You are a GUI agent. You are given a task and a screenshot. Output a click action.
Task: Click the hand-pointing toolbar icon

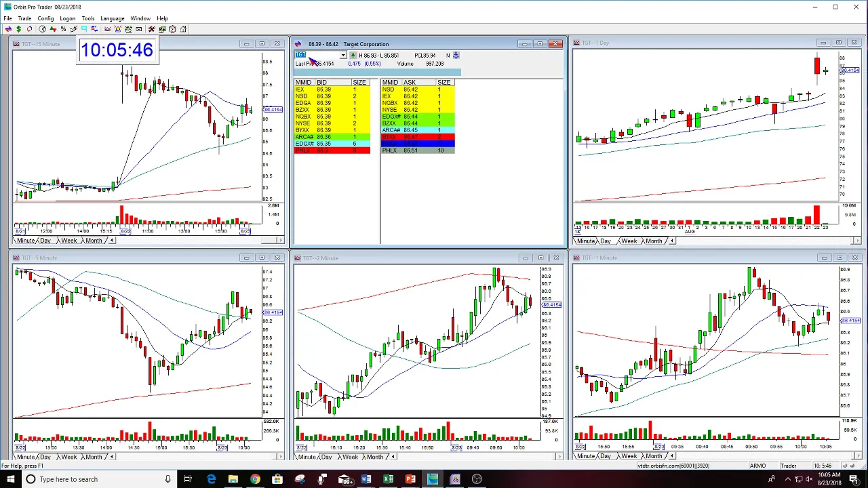click(x=73, y=29)
